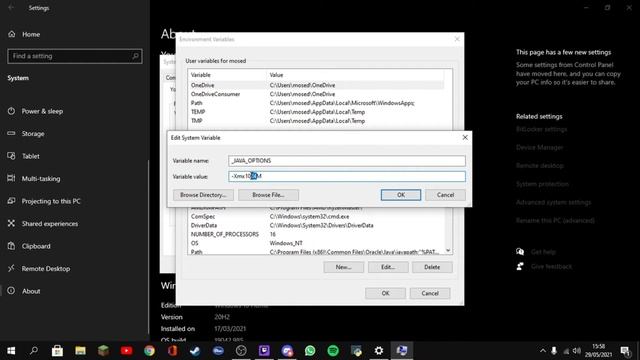
Task: Open the Windows Start menu
Action: click(11, 351)
